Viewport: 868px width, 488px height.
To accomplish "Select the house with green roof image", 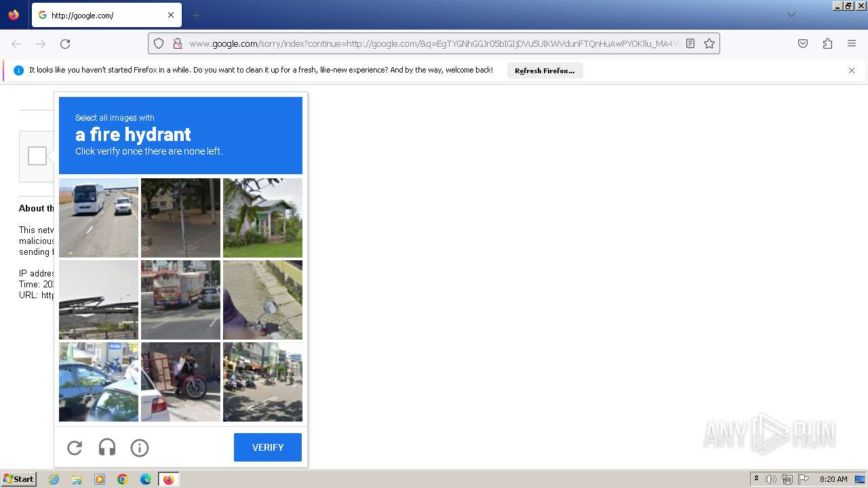I will click(x=262, y=218).
